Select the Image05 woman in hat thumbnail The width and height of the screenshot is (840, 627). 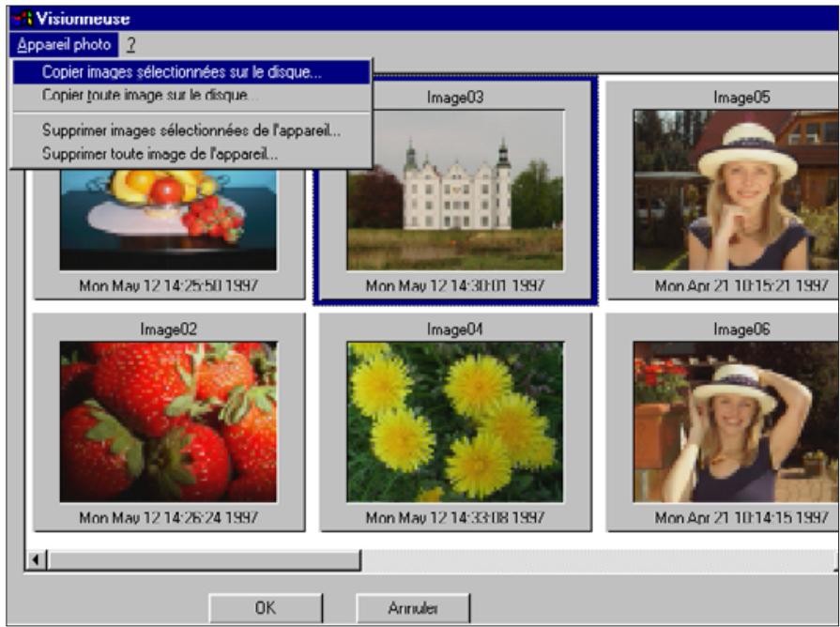click(x=736, y=191)
